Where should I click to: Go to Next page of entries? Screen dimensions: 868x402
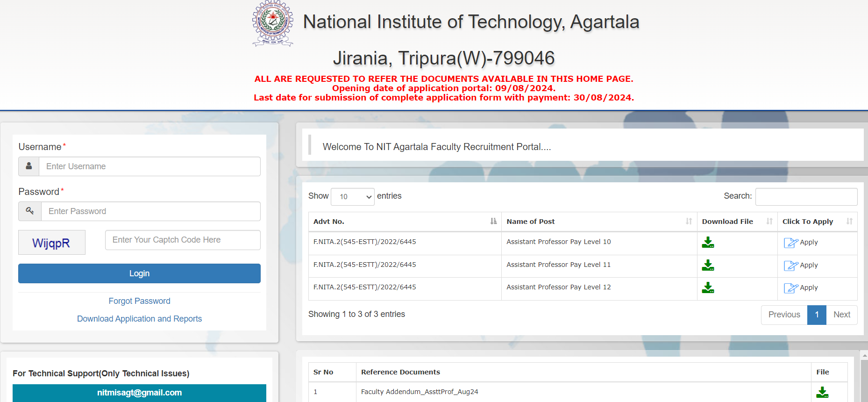842,315
